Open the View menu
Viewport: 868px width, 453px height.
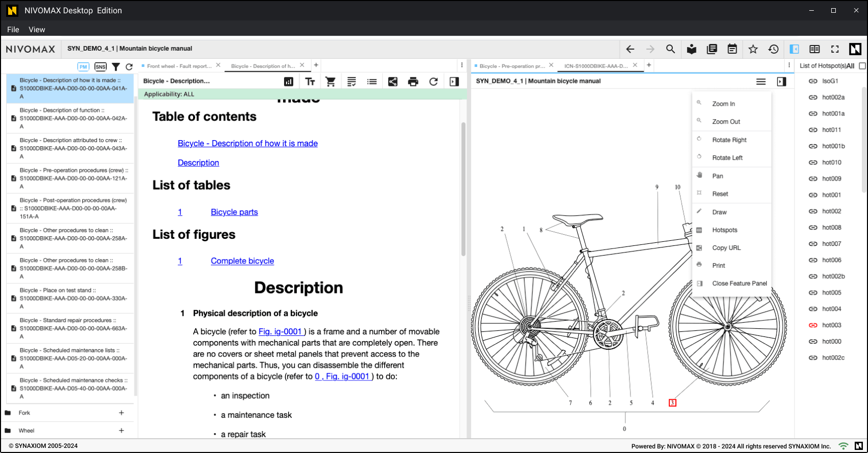(x=37, y=30)
